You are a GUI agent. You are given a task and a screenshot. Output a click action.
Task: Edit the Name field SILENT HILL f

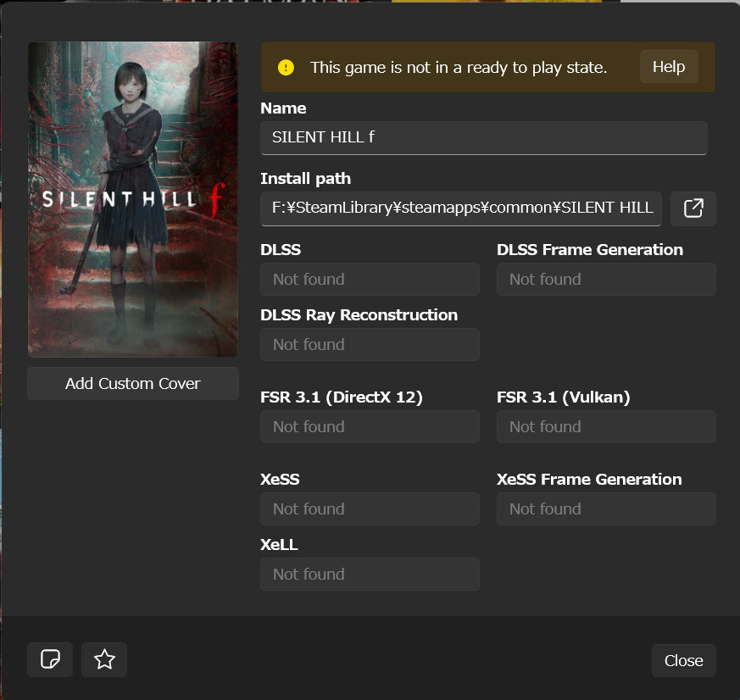[x=484, y=138]
